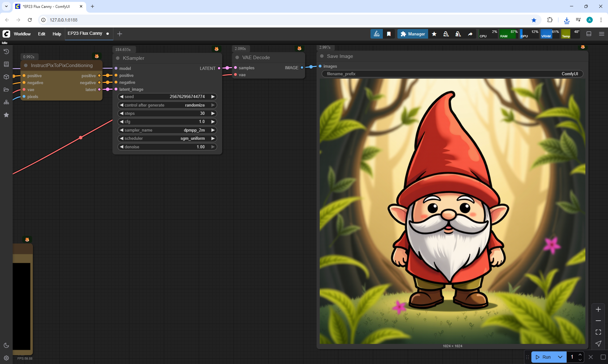Viewport: 608px width, 364px height.
Task: Open the queue history sidebar icon
Action: coord(6,52)
